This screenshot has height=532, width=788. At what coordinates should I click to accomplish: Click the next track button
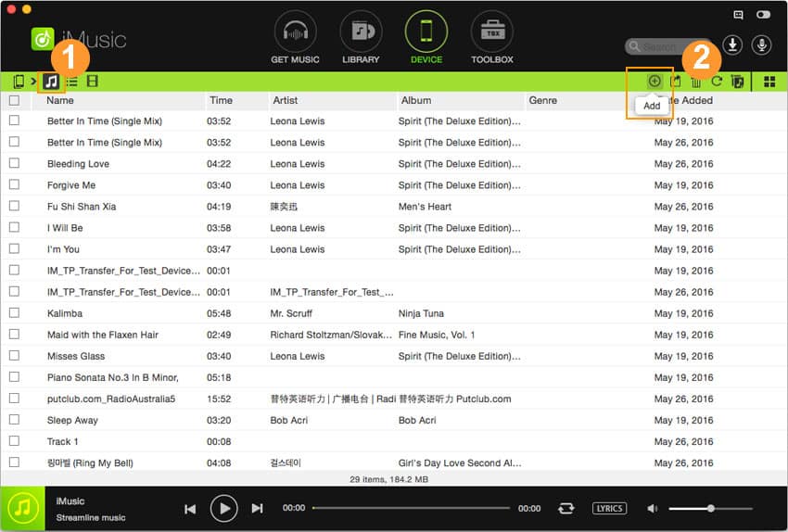[x=258, y=509]
